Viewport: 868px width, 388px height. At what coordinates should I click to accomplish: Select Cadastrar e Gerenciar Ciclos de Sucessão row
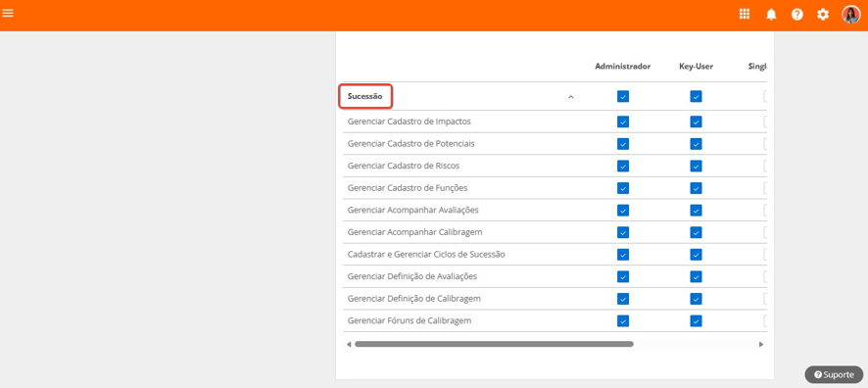pos(555,255)
